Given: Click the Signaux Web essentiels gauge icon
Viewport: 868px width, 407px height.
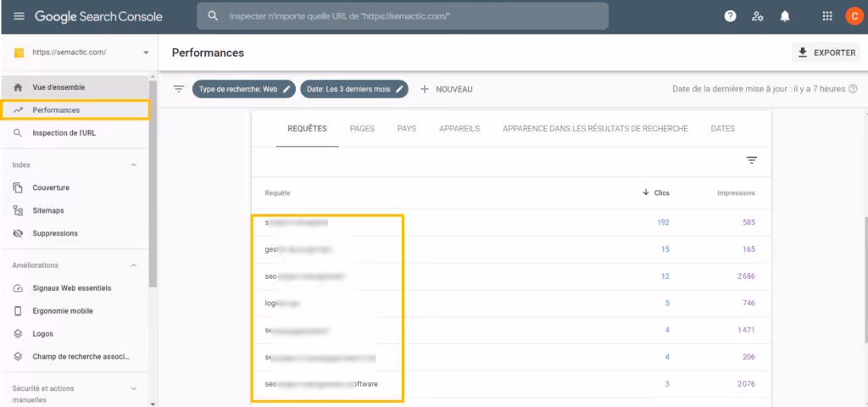Looking at the screenshot, I should 18,288.
